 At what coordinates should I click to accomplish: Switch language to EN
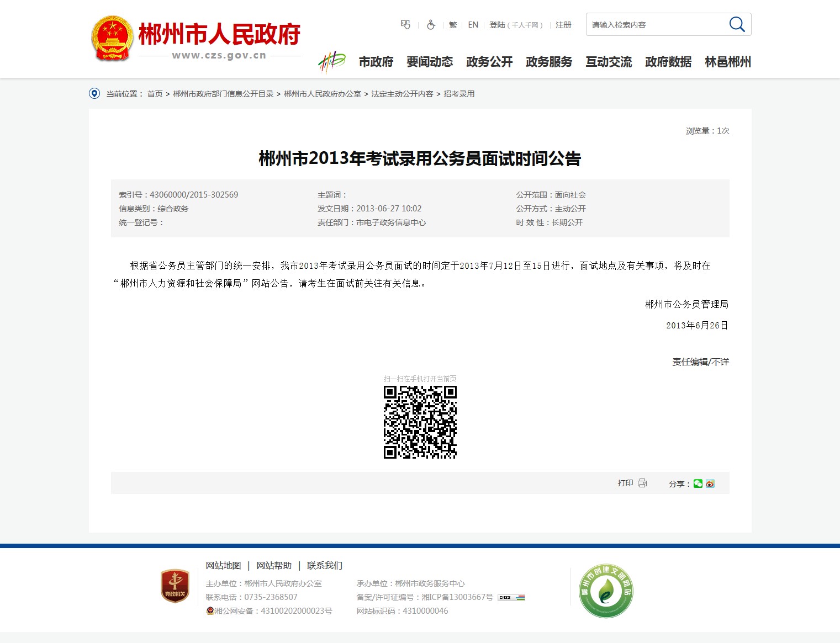473,25
